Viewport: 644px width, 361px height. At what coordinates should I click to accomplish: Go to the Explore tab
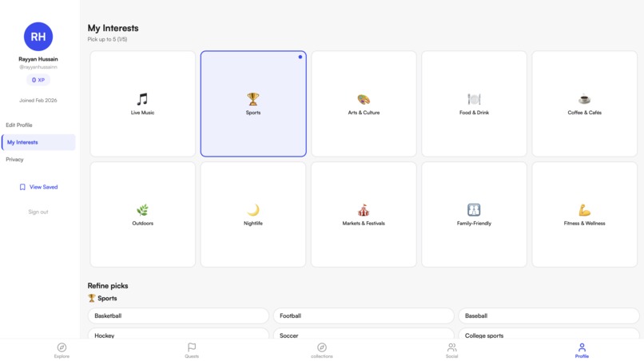click(62, 351)
